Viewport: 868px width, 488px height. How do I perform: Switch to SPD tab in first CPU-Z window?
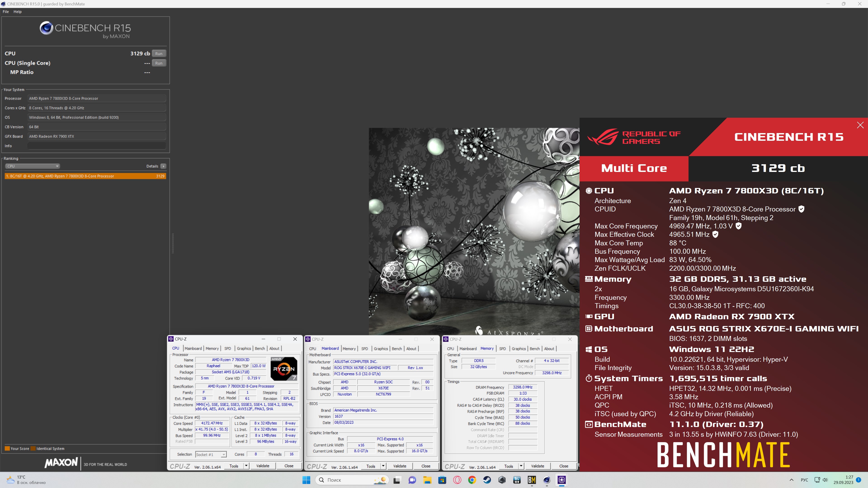point(228,349)
